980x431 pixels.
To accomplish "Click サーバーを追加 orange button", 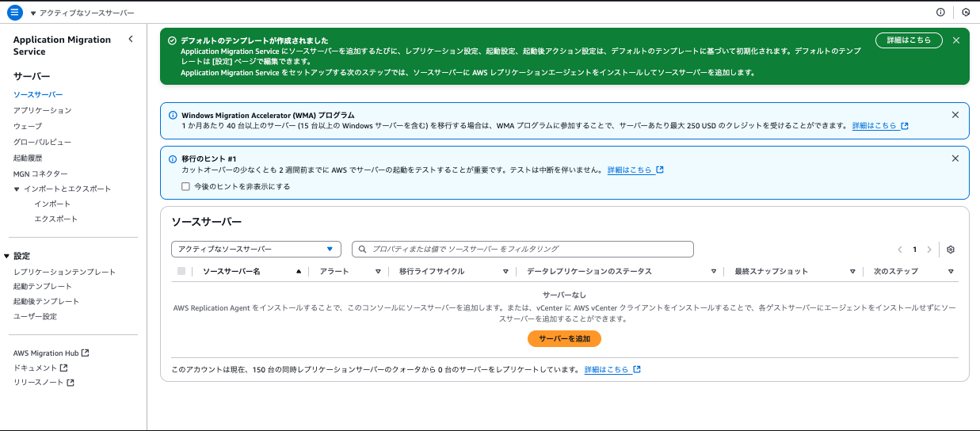I will (564, 338).
